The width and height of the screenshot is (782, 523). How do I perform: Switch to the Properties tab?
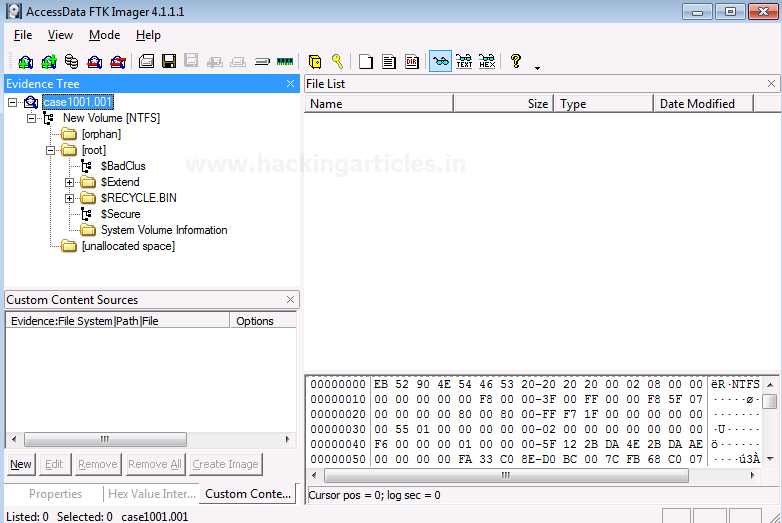tap(55, 494)
